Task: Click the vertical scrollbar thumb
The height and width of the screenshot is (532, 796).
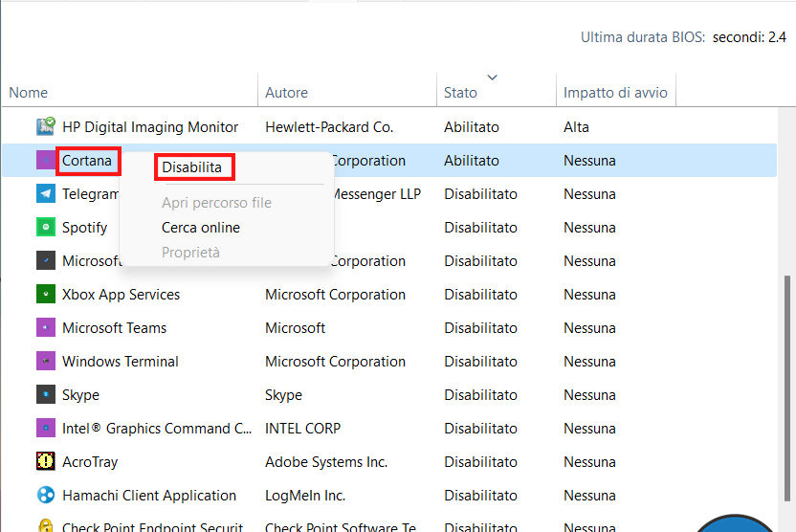Action: [786, 388]
